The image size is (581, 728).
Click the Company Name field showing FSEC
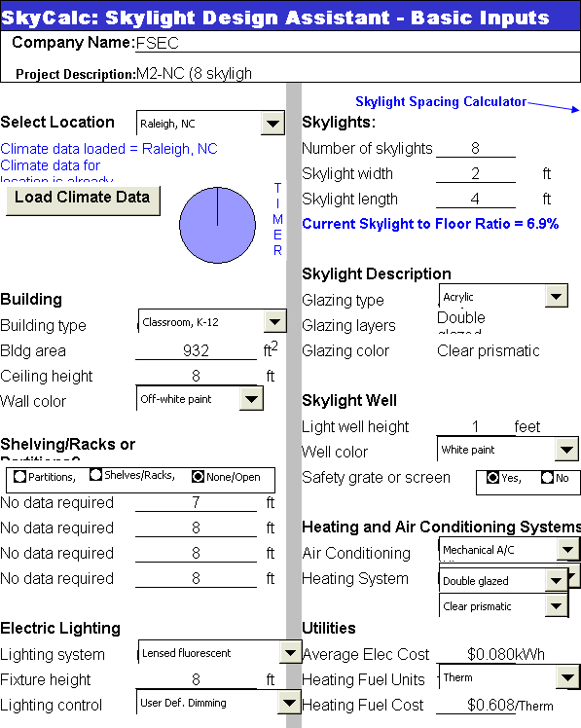[357, 43]
